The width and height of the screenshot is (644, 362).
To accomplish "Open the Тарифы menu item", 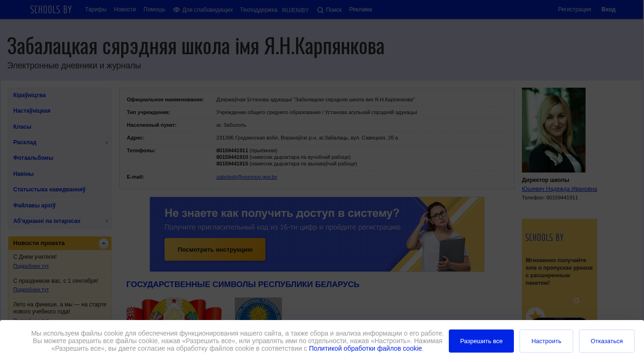I will [96, 9].
